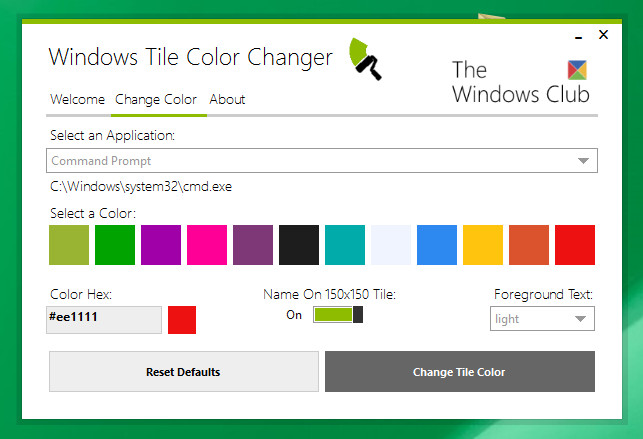Pick the pale white color swatch

pyautogui.click(x=391, y=245)
